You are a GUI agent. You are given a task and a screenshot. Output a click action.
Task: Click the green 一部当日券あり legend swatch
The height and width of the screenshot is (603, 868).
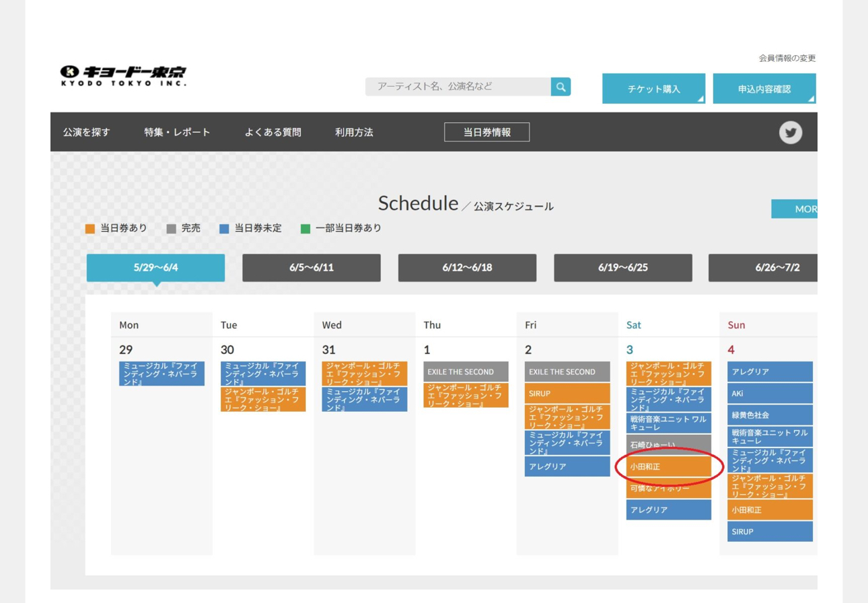[x=305, y=229]
